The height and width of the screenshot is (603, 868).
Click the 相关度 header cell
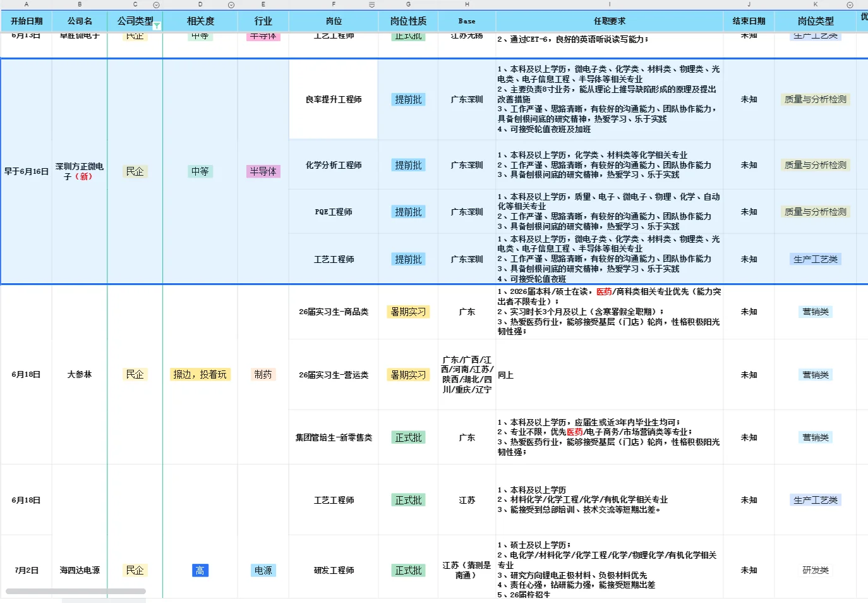tap(200, 21)
